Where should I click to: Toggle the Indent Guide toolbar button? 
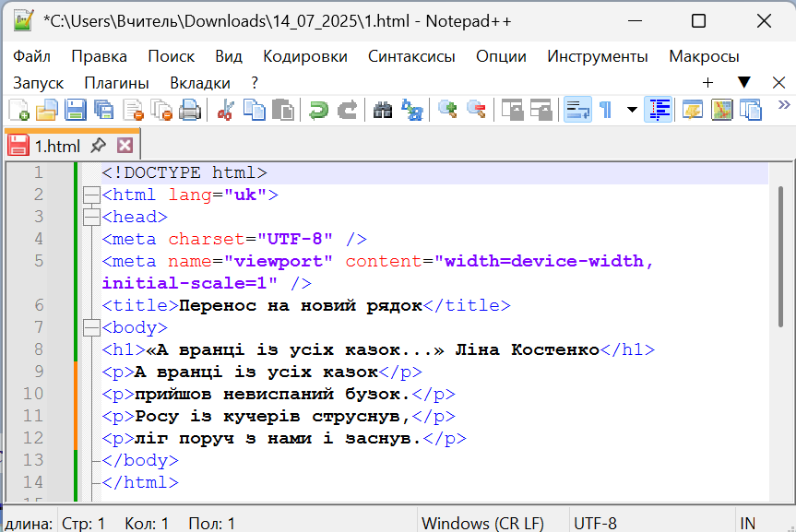(x=659, y=111)
